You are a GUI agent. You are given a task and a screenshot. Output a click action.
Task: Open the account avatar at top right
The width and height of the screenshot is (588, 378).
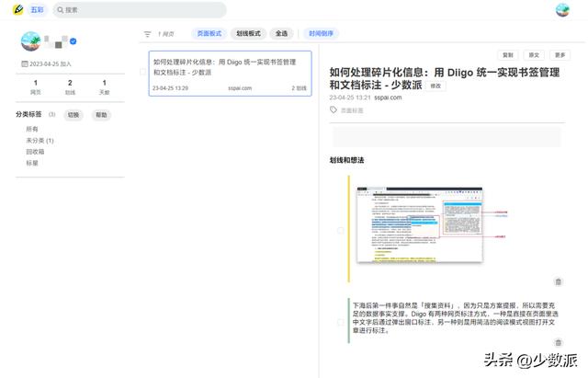(562, 10)
